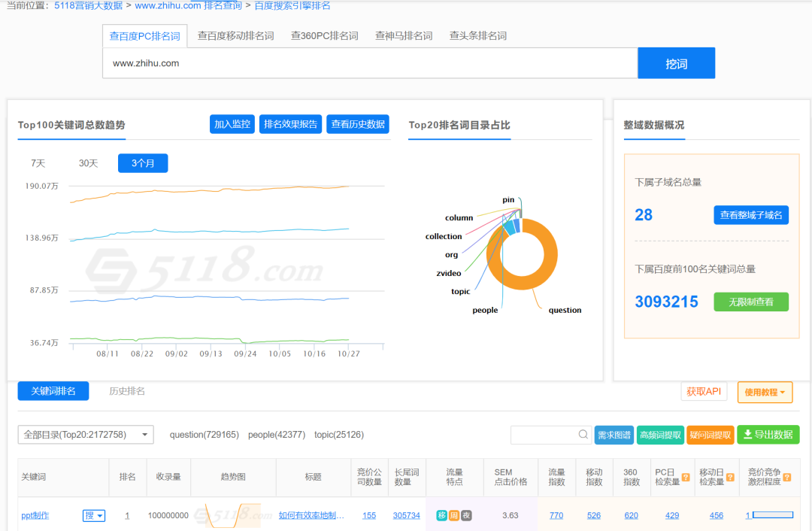Click 查看整域子域名 button

[751, 215]
